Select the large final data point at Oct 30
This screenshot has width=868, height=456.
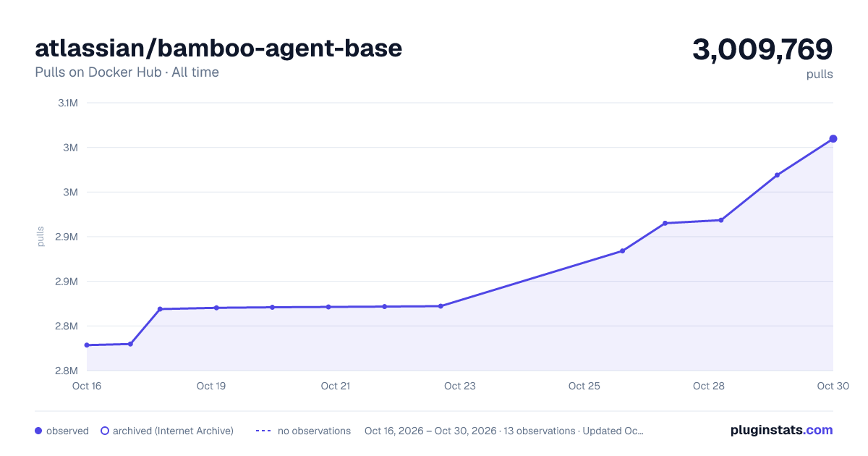coord(833,139)
